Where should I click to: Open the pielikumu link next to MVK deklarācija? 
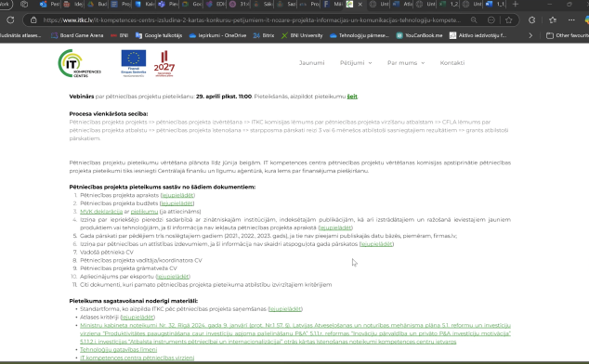point(144,212)
